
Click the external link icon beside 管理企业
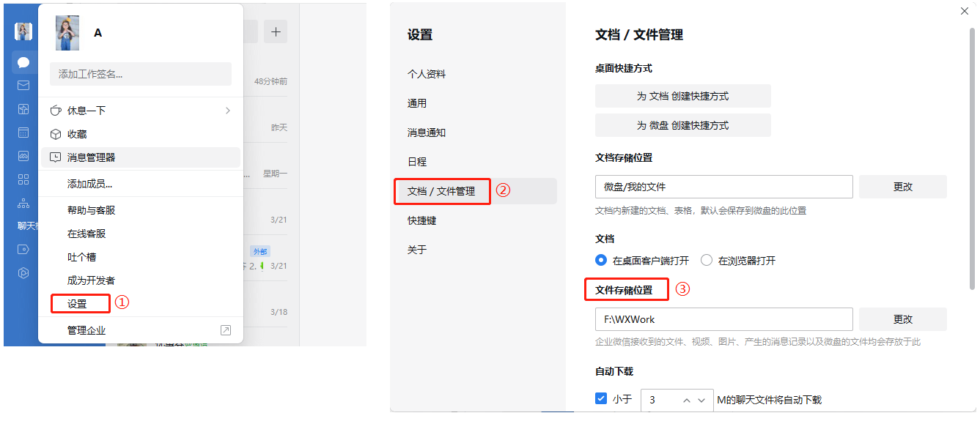pos(226,330)
